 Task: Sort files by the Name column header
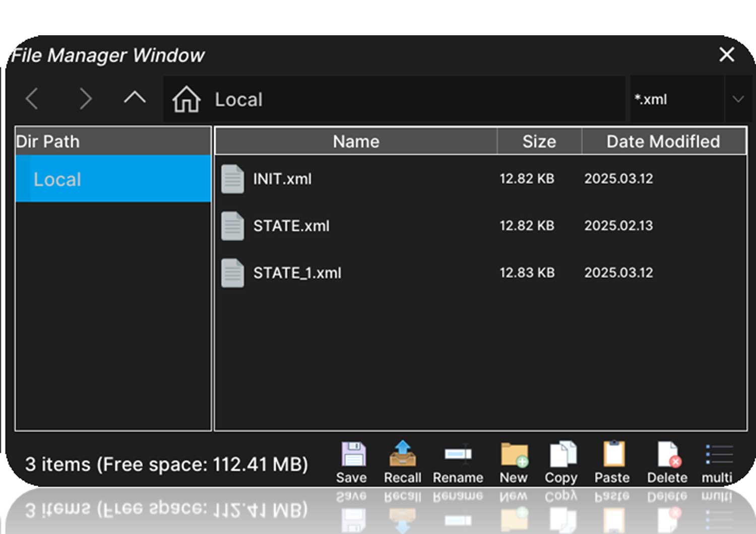coord(356,142)
